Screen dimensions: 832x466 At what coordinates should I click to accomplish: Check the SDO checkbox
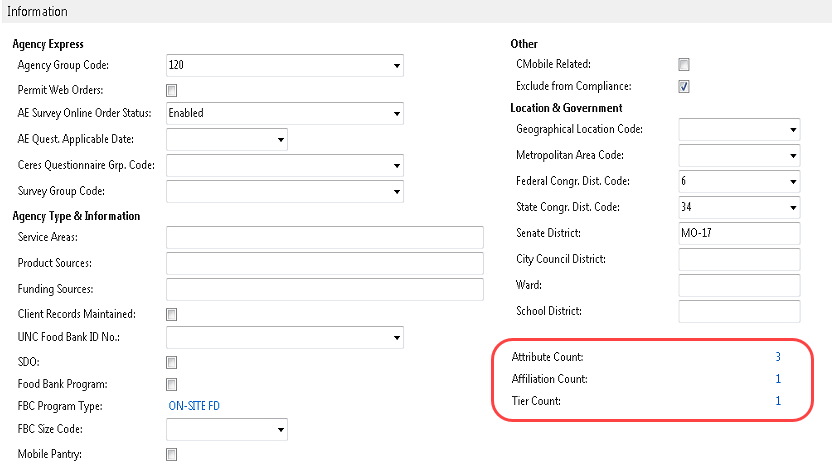[x=171, y=362]
